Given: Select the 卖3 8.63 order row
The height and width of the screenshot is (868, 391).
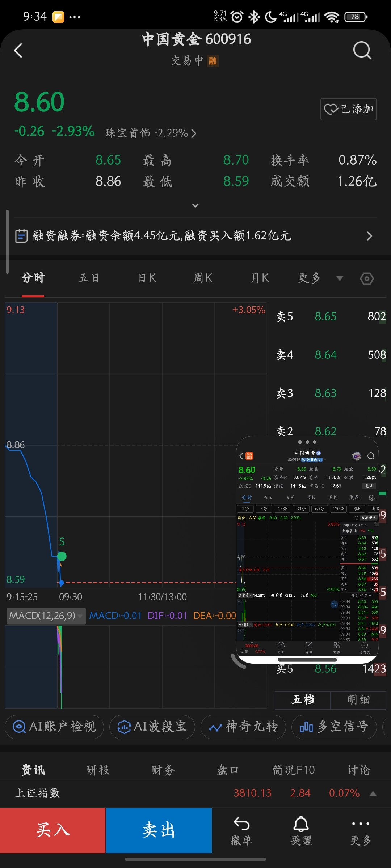Looking at the screenshot, I should 331,393.
